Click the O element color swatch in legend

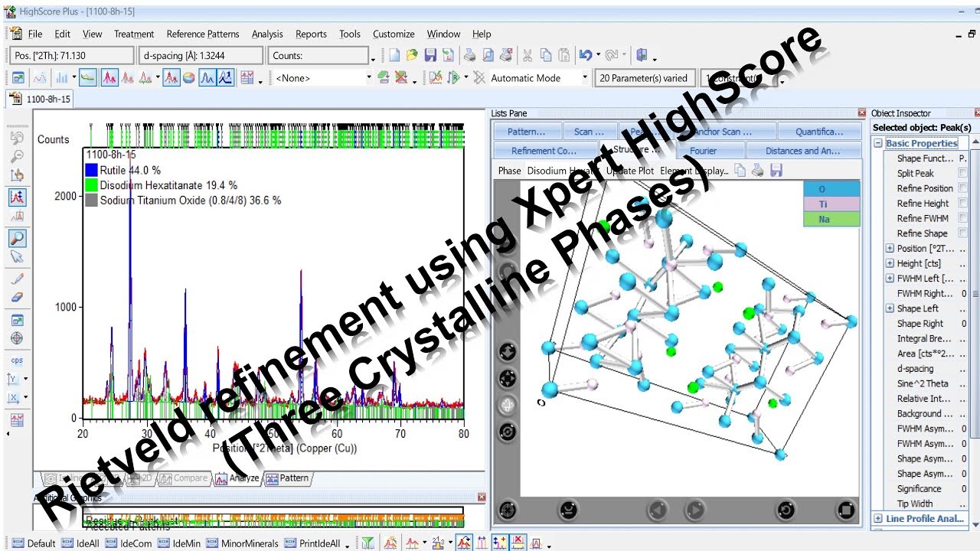831,189
